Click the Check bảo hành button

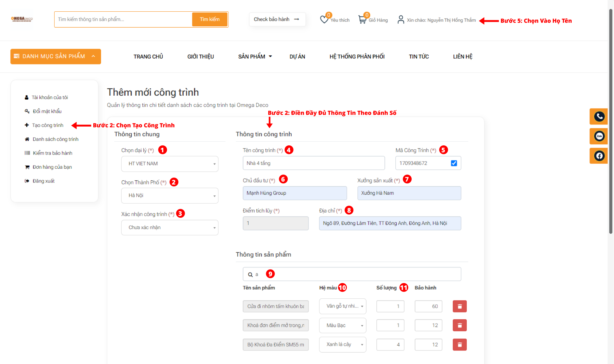coord(277,19)
